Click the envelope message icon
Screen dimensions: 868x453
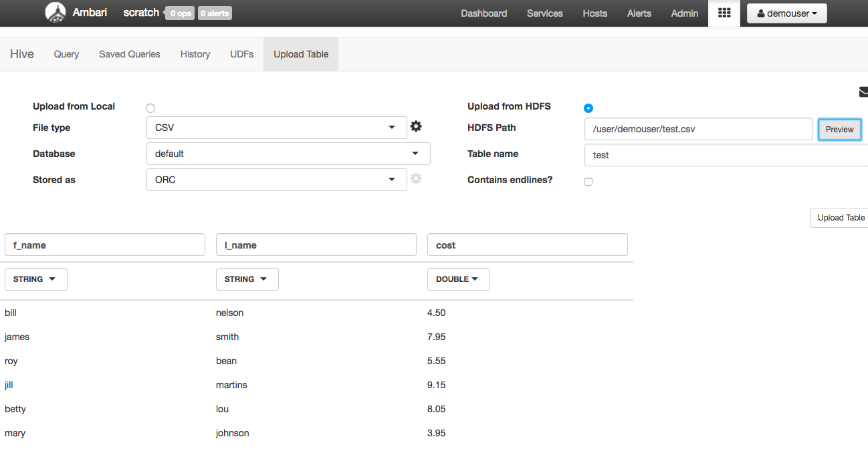[863, 92]
